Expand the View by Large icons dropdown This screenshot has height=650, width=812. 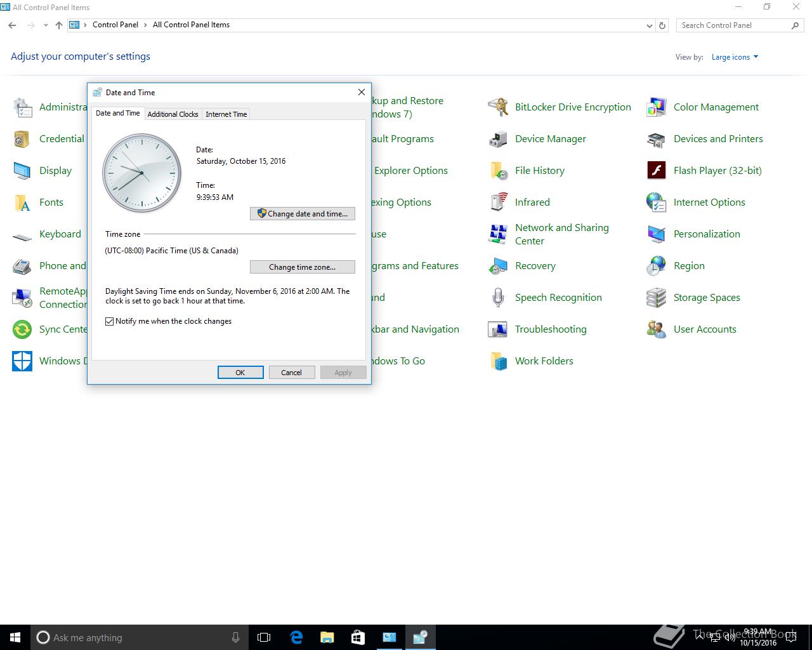[x=735, y=57]
